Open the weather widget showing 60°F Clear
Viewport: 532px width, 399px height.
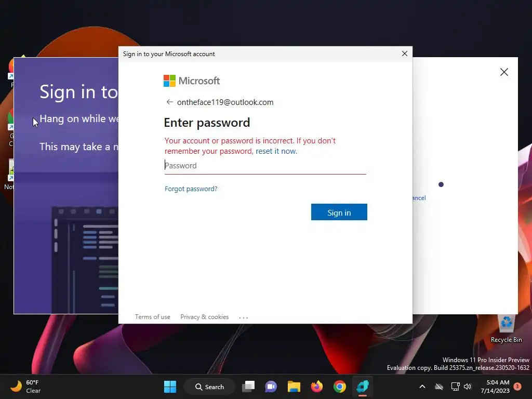pyautogui.click(x=25, y=387)
